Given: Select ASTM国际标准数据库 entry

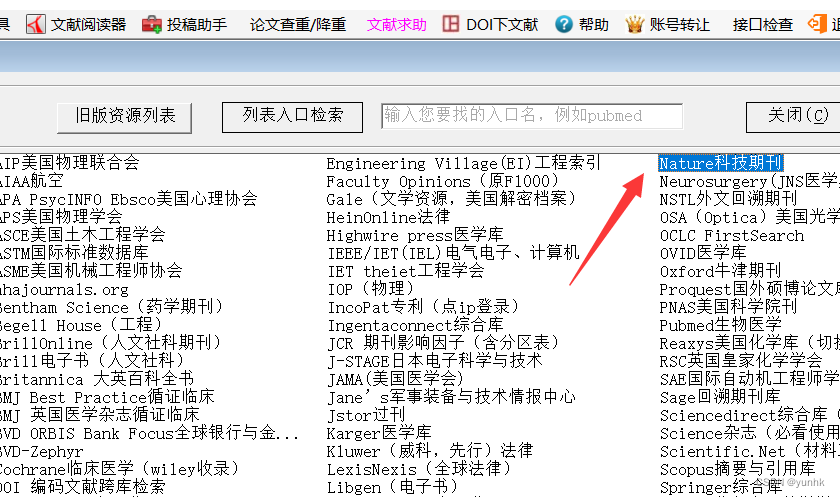Looking at the screenshot, I should 74,252.
